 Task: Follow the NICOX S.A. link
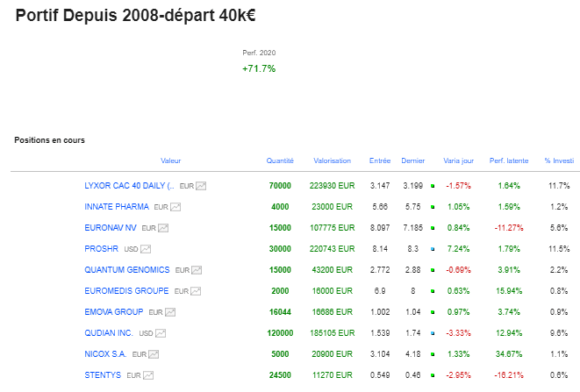pos(106,354)
